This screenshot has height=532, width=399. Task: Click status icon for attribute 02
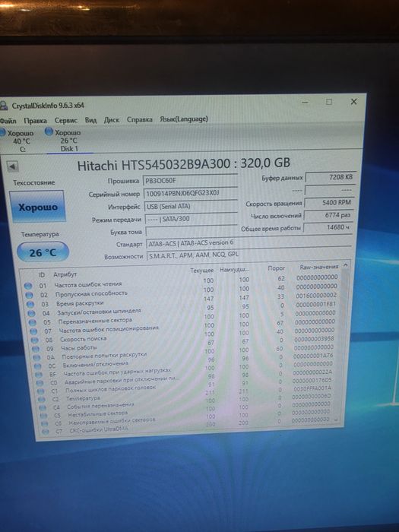pos(29,295)
